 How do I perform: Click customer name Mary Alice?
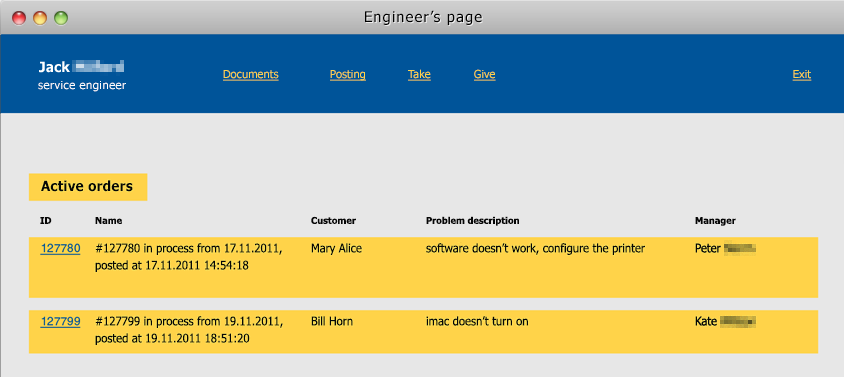point(336,249)
